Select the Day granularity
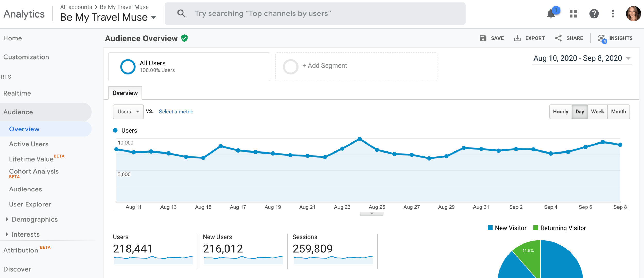This screenshot has height=278, width=644. click(x=580, y=112)
